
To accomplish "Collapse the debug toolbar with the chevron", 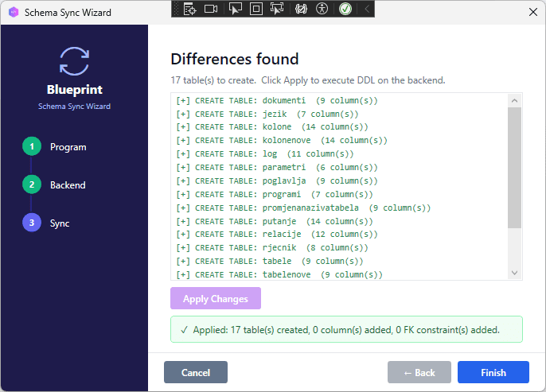I will tap(366, 9).
